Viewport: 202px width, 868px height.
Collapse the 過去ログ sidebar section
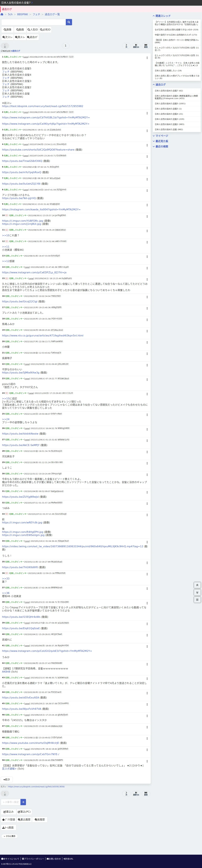point(159,85)
